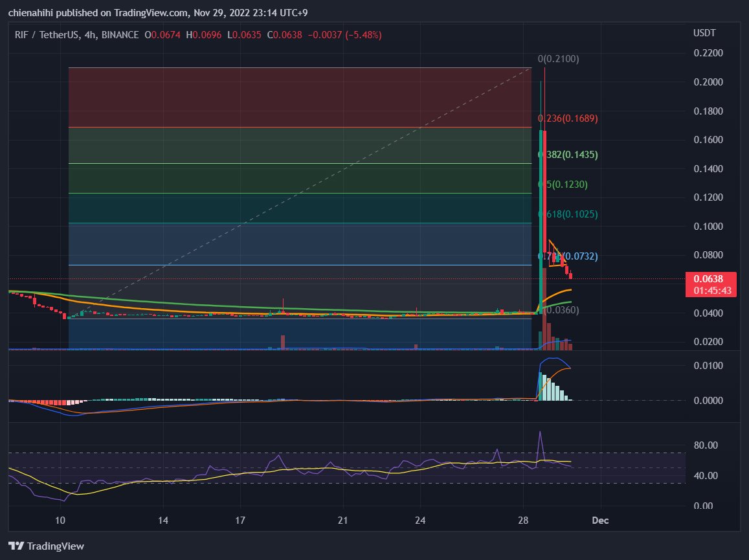Click the publisher text chienahihi published on TradingView.com

(x=98, y=13)
